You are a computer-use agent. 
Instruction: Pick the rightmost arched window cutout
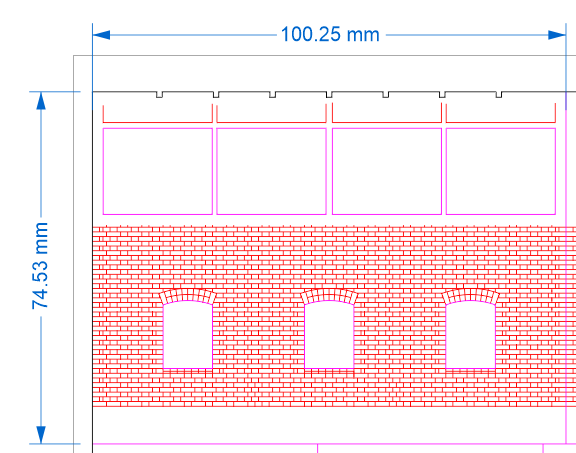[x=471, y=335]
